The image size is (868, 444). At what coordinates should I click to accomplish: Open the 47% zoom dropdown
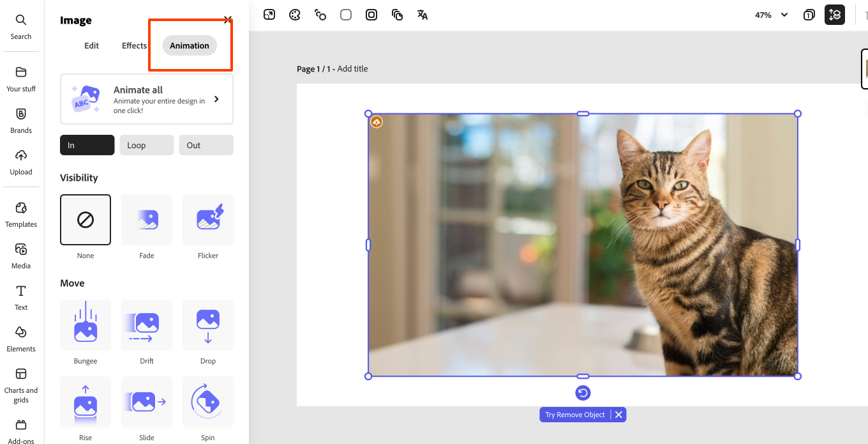pos(772,15)
